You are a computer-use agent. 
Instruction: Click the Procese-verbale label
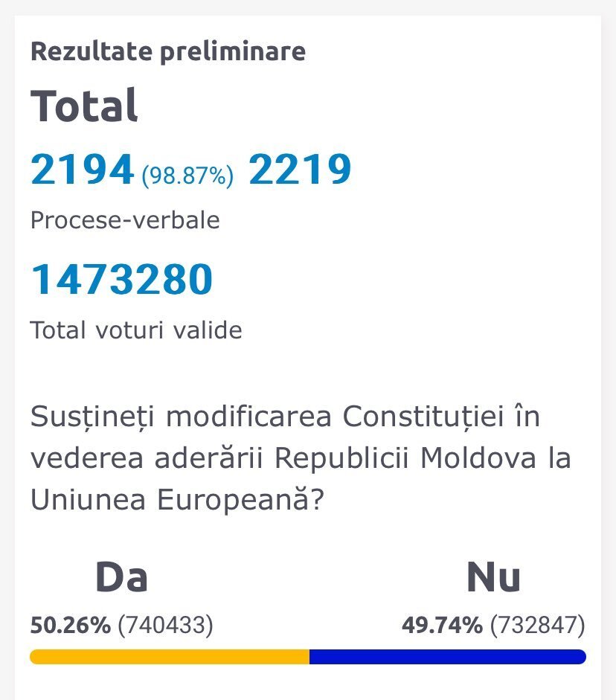coord(125,220)
